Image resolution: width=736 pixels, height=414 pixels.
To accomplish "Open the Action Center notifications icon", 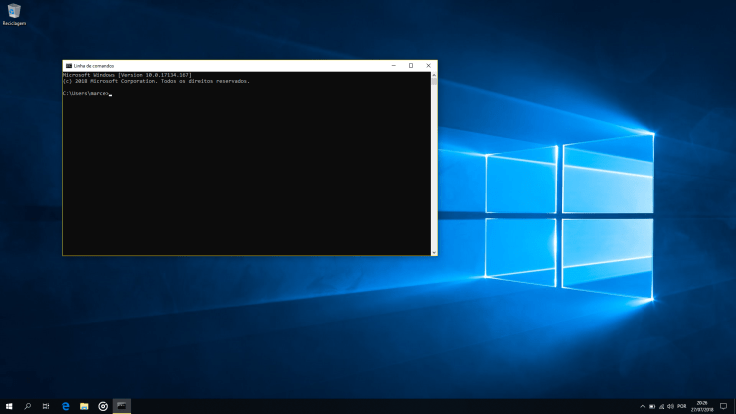I will (x=723, y=407).
